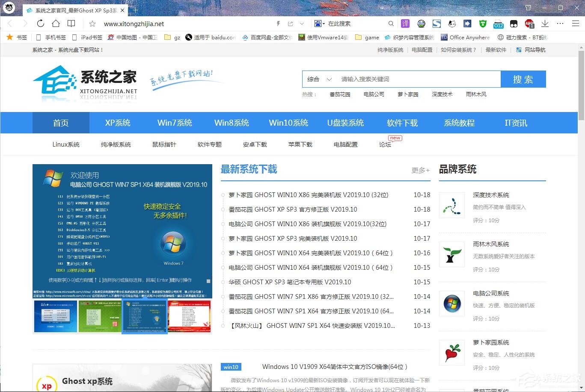The image size is (585, 392).
Task: Open the browser hamburger menu
Action: (576, 24)
